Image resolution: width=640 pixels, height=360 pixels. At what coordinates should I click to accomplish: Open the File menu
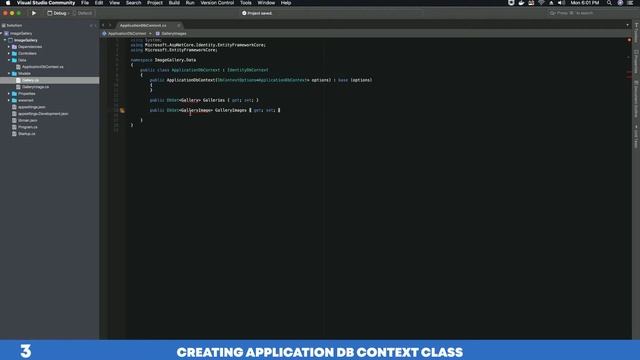(x=85, y=3)
